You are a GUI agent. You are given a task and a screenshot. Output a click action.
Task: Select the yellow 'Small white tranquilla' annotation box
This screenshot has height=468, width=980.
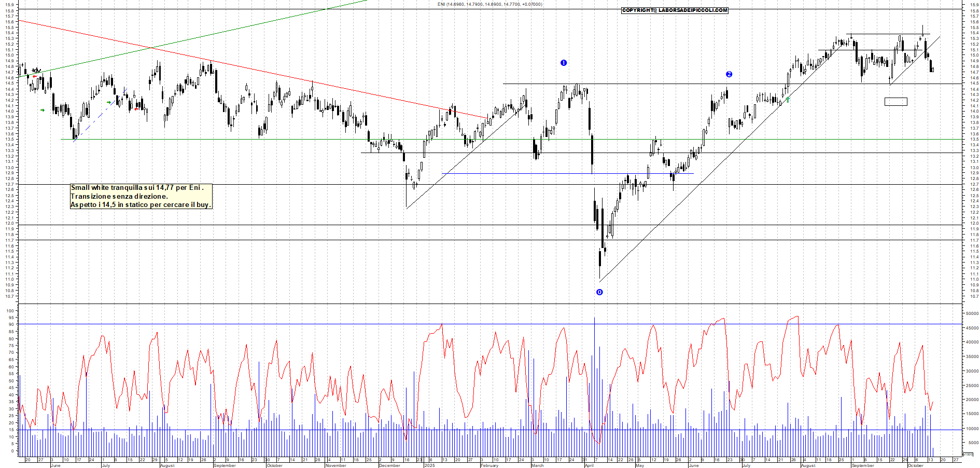pyautogui.click(x=141, y=196)
